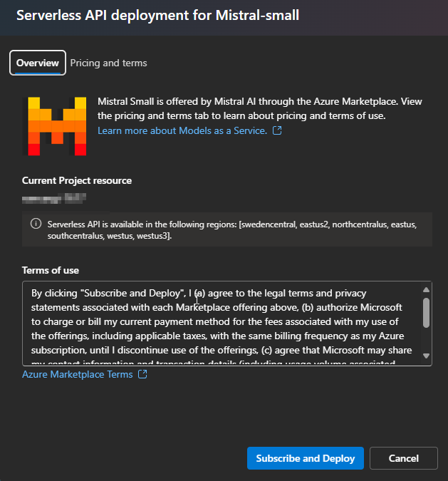The image size is (448, 481).
Task: Click the Terms of use scroll down arrow
Action: (426, 356)
